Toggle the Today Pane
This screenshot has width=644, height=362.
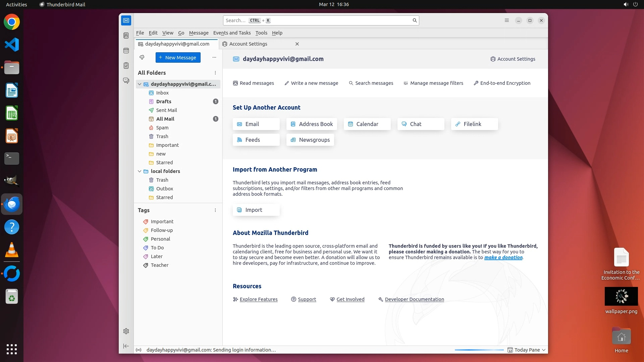(x=527, y=350)
